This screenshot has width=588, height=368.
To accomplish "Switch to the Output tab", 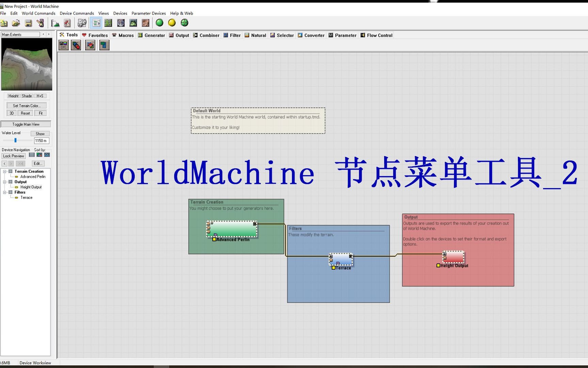I will [x=179, y=35].
